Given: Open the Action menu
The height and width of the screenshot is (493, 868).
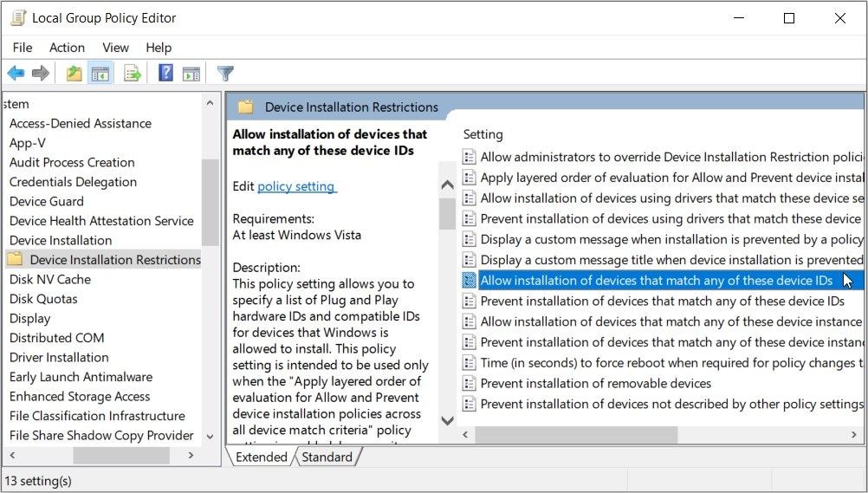Looking at the screenshot, I should click(67, 48).
